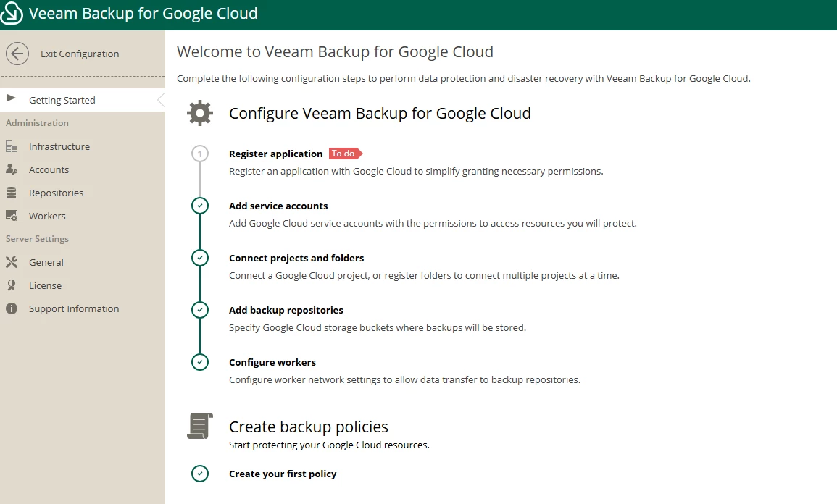Click description 'Add Google Cloud service accounts' text
Image resolution: width=837 pixels, height=504 pixels.
coord(433,224)
